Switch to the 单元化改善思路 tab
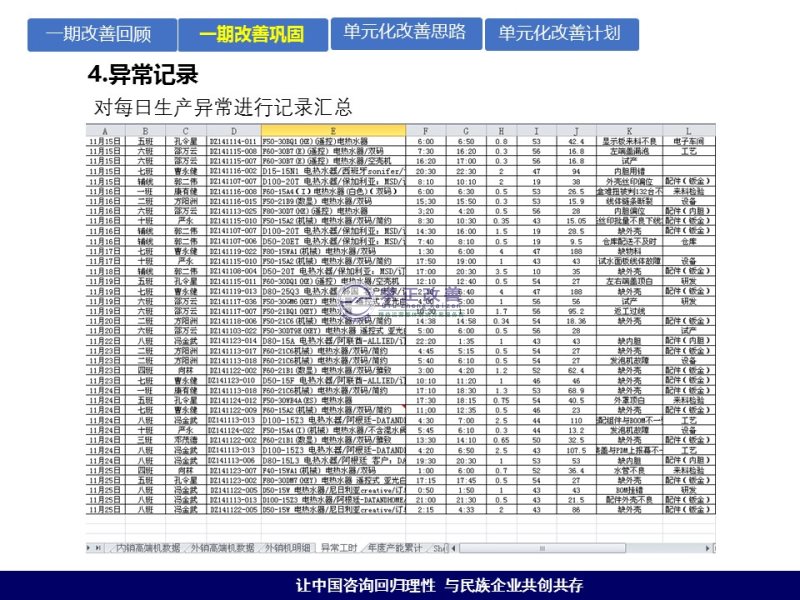 [x=405, y=33]
